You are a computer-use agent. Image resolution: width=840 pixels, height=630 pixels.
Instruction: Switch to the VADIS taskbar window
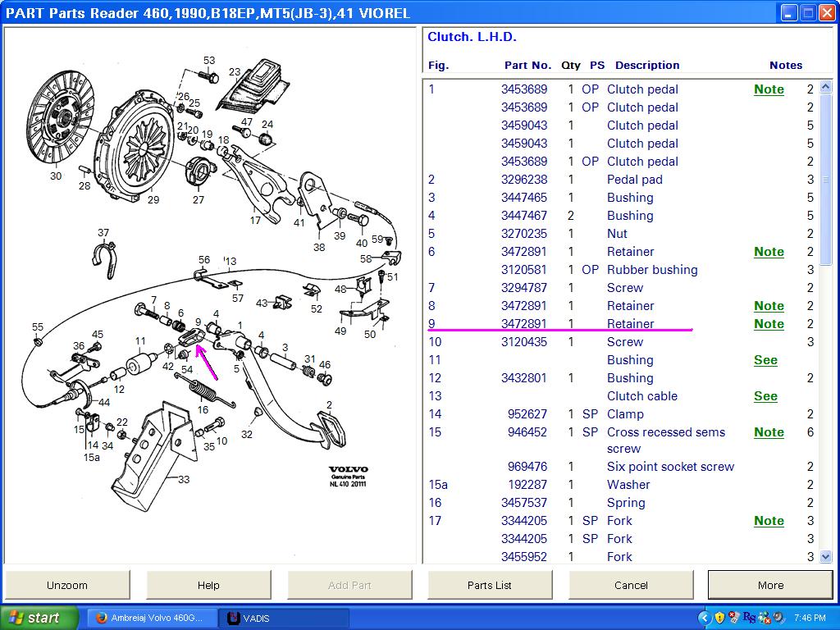tap(284, 618)
